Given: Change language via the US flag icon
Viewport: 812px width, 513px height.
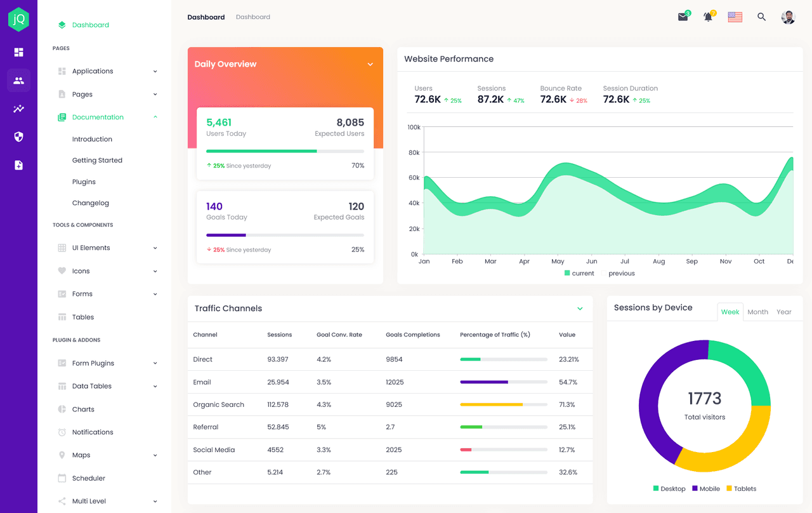Looking at the screenshot, I should 735,17.
